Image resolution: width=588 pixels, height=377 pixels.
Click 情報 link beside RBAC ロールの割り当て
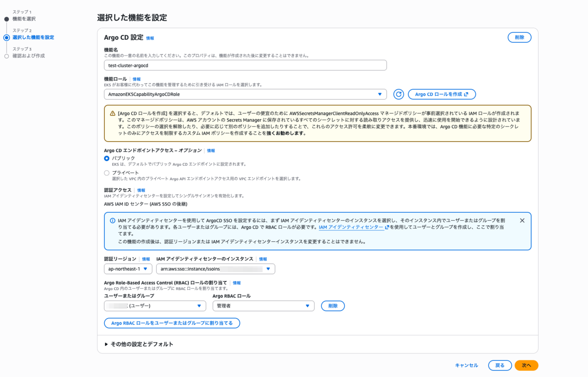[237, 283]
